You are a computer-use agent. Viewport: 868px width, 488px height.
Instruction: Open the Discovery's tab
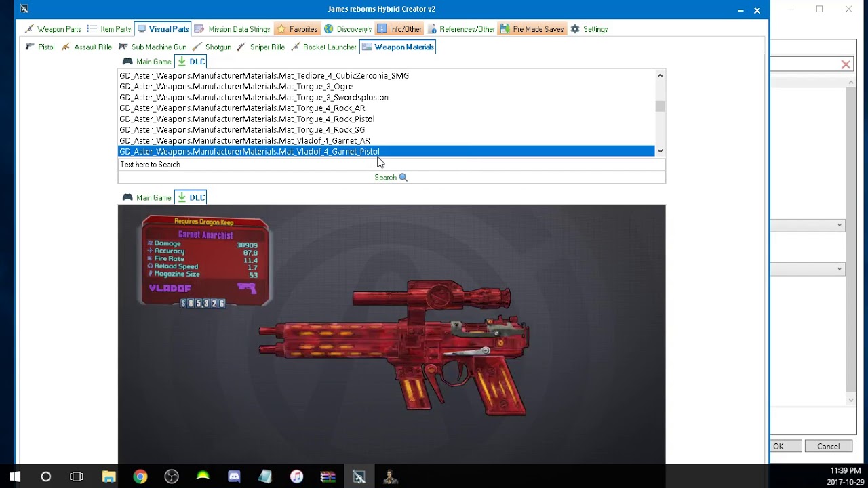pos(348,29)
